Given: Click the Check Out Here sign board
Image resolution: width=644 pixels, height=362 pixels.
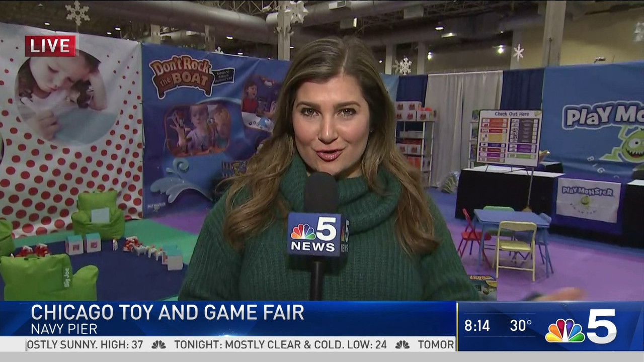Looking at the screenshot, I should tap(509, 138).
